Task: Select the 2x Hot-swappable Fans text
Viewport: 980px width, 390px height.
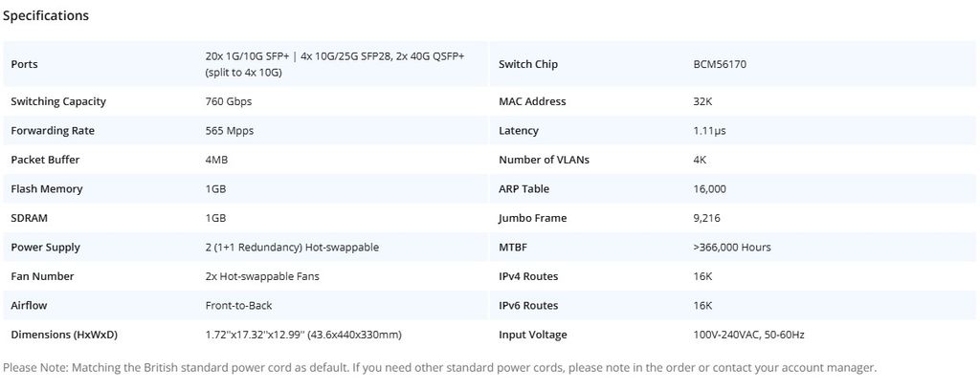Action: pos(262,276)
